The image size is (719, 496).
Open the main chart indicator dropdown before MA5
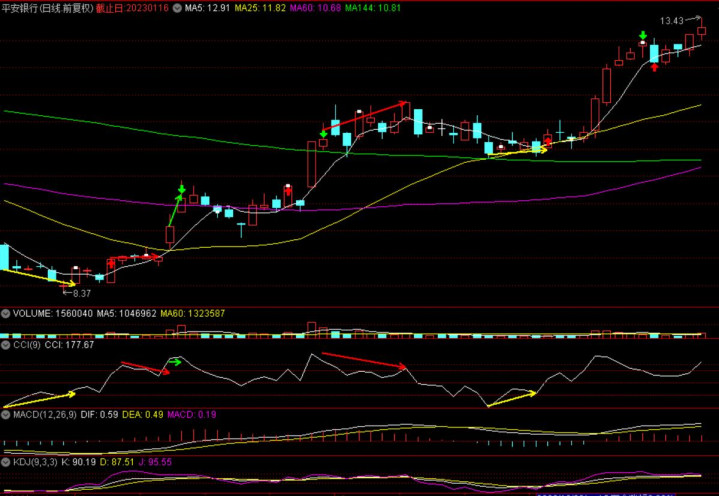(x=177, y=8)
